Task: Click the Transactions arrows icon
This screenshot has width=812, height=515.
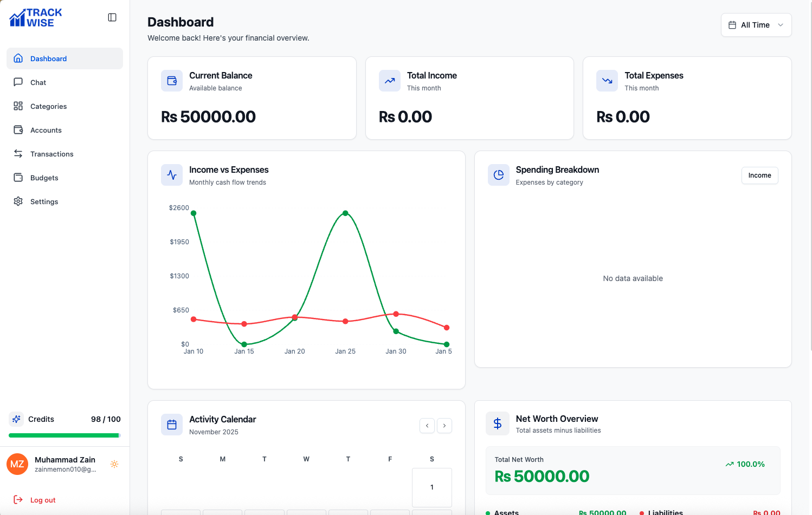Action: [x=18, y=154]
